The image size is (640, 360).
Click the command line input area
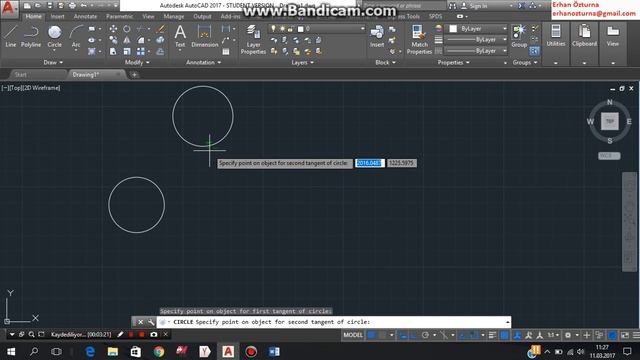pos(333,322)
